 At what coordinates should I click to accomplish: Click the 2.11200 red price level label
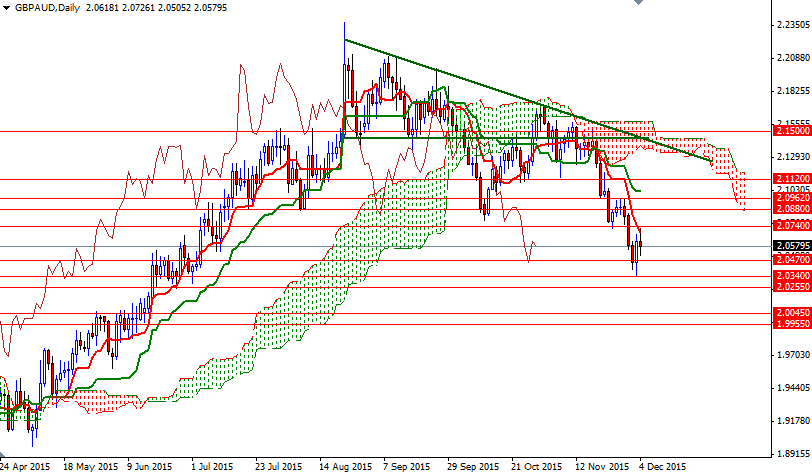[x=792, y=179]
